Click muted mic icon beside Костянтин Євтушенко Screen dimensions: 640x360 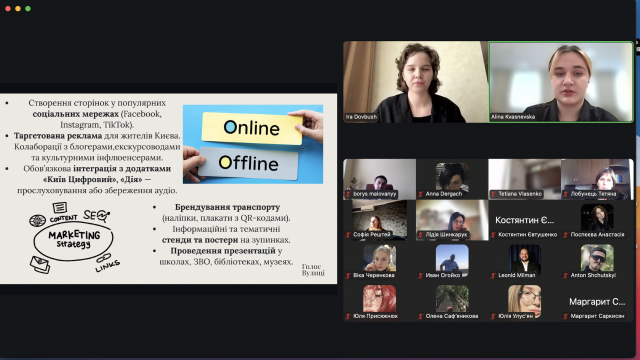[493, 235]
